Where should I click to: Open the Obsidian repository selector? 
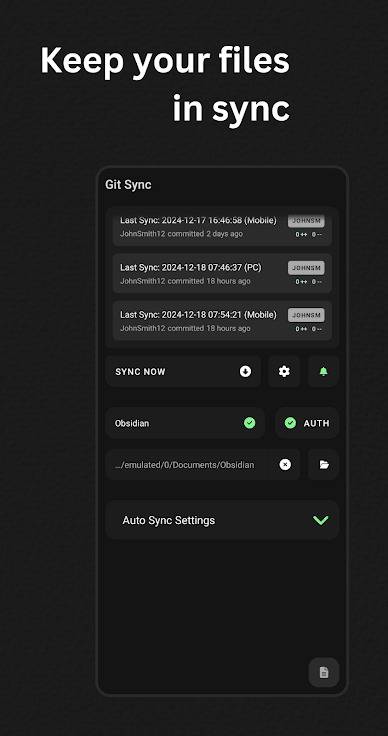[185, 423]
